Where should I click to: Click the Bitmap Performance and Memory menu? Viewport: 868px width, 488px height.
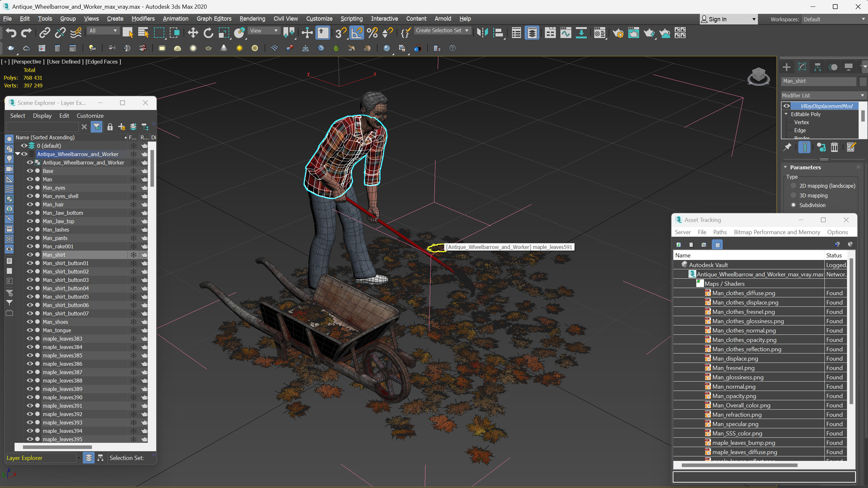point(777,232)
